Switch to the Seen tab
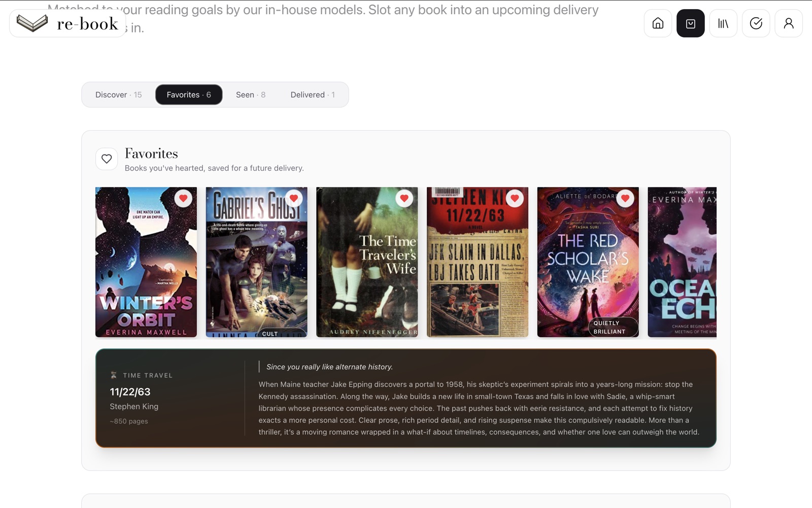The height and width of the screenshot is (508, 812). coord(251,94)
